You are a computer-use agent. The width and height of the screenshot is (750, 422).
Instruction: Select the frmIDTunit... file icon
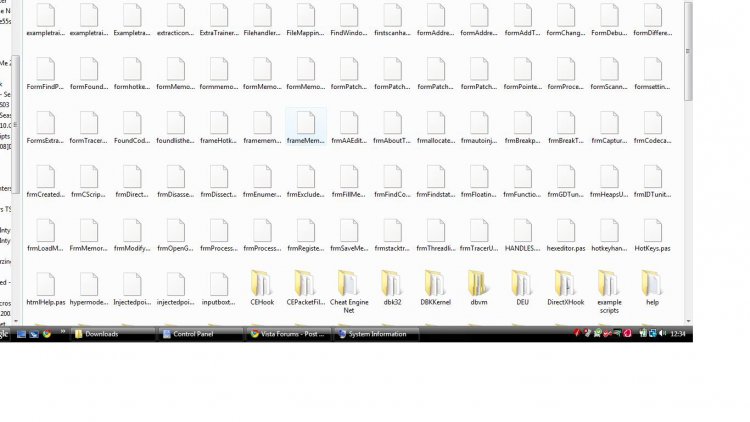652,177
